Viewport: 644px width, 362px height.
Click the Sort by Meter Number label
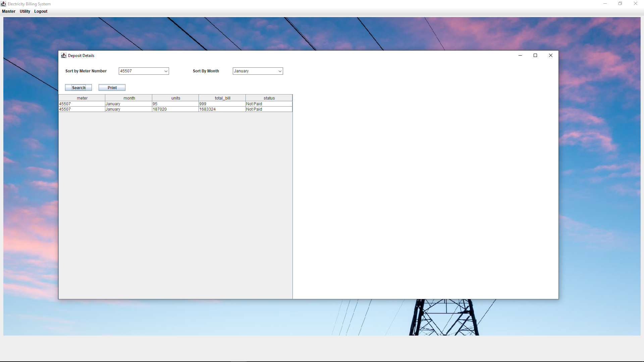pyautogui.click(x=86, y=71)
